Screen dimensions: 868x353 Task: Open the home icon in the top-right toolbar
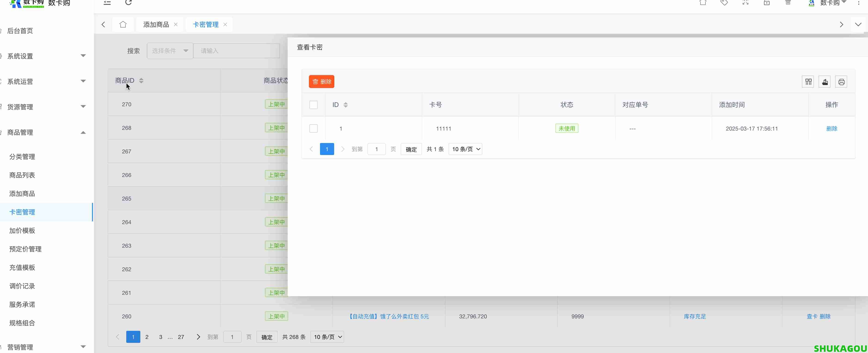[x=703, y=3]
